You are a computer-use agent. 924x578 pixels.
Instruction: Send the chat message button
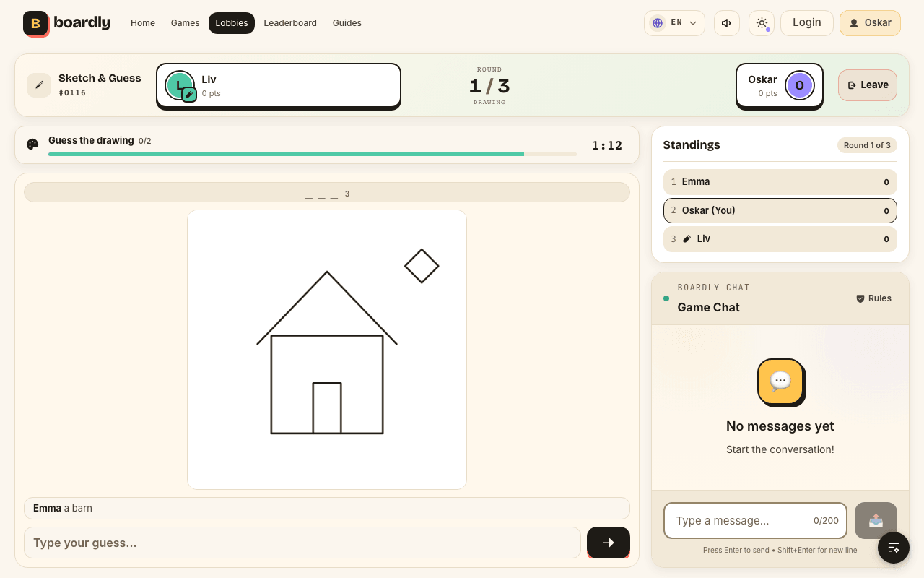tap(876, 520)
